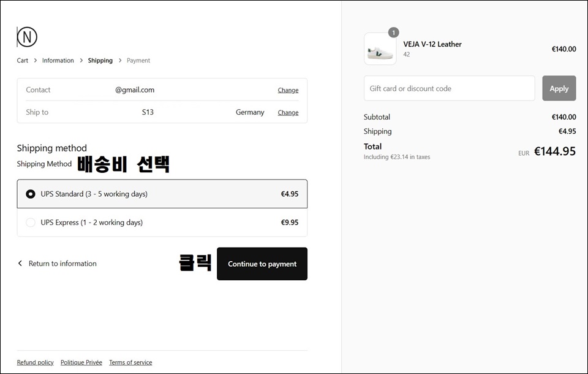Open the Information breadcrumb step
This screenshot has height=374, width=588.
tap(58, 61)
